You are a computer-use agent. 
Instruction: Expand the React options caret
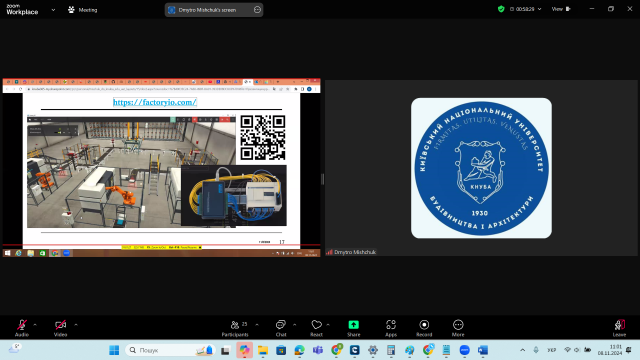pyautogui.click(x=328, y=325)
